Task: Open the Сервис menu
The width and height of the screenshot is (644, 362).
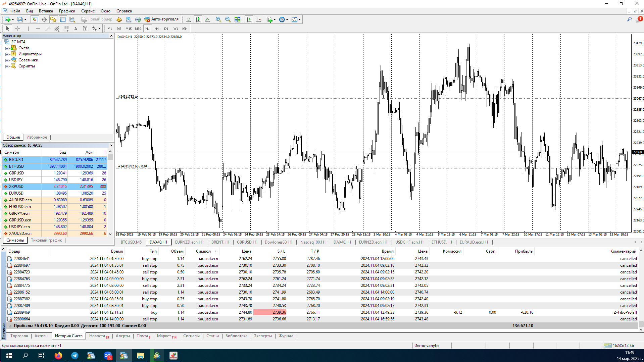Action: pos(88,11)
